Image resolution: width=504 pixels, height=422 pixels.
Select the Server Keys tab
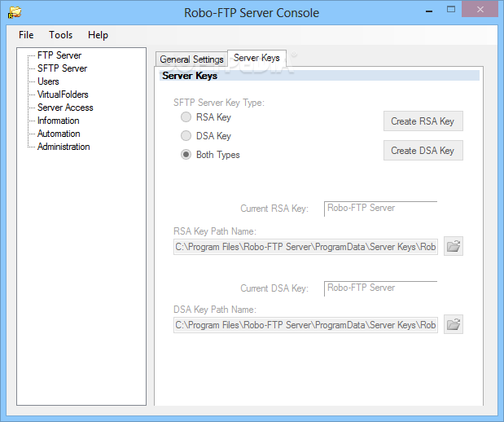(256, 58)
